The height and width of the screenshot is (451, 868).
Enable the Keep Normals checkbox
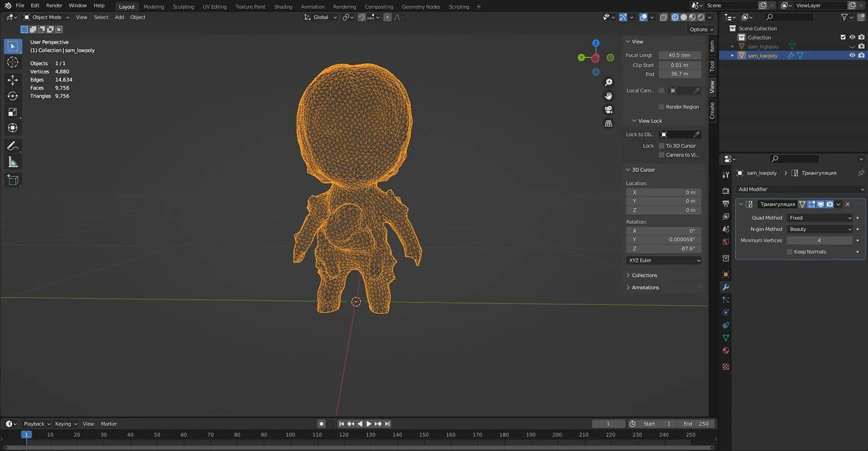point(790,252)
